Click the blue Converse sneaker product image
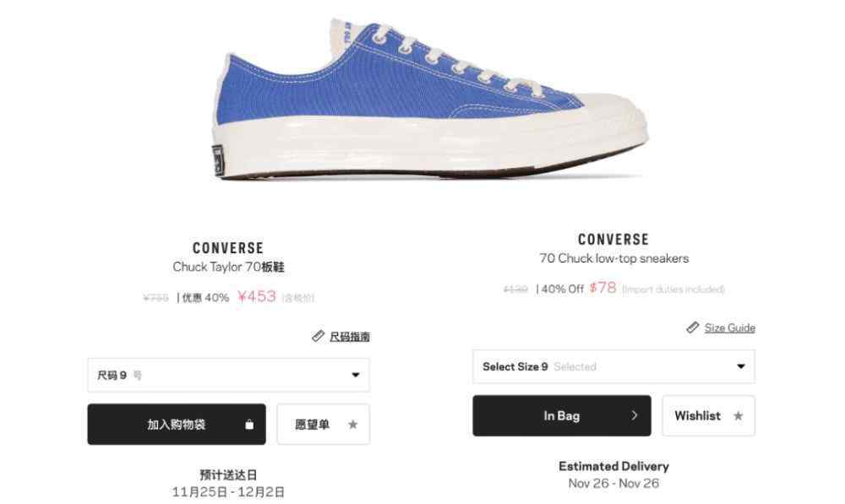Image resolution: width=845 pixels, height=504 pixels. click(430, 100)
